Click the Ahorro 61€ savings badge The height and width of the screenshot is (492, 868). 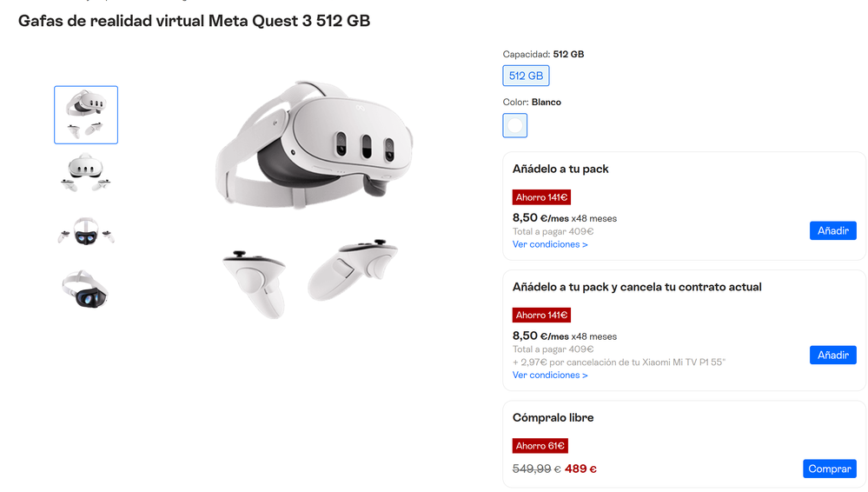point(540,446)
